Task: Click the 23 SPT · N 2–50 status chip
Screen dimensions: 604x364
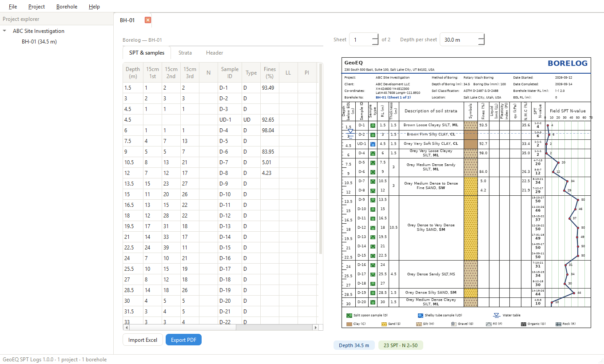Action: (401, 345)
